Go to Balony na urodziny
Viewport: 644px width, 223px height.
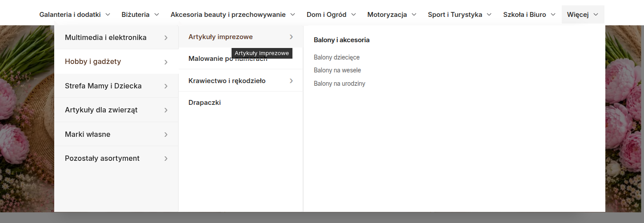[x=340, y=84]
